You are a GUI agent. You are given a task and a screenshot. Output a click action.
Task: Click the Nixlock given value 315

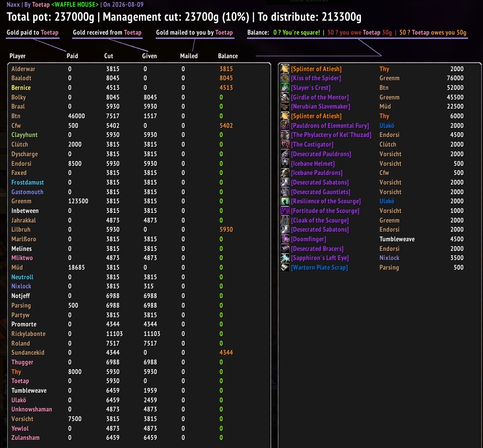click(149, 286)
